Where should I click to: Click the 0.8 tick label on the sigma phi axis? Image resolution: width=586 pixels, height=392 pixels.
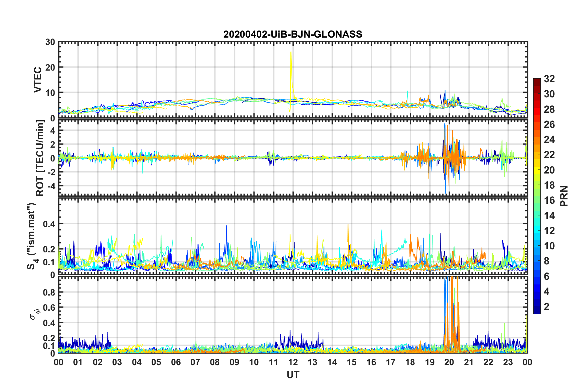pyautogui.click(x=49, y=292)
